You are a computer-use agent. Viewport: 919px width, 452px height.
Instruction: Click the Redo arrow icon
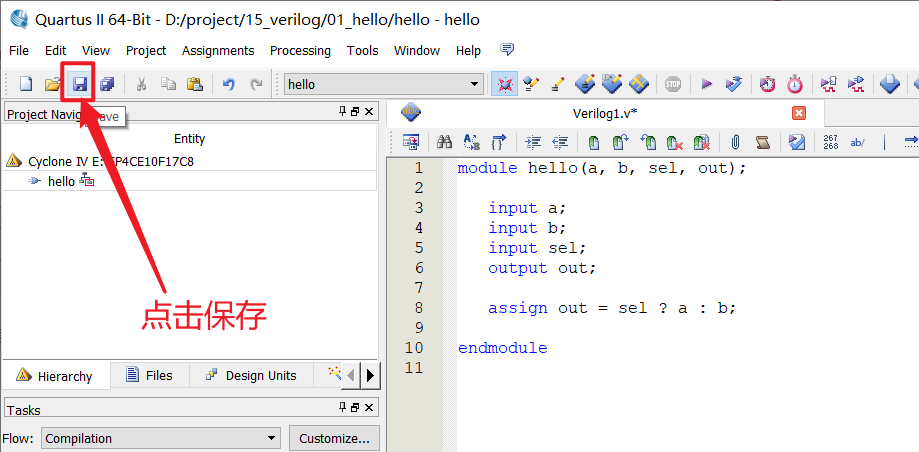(256, 84)
